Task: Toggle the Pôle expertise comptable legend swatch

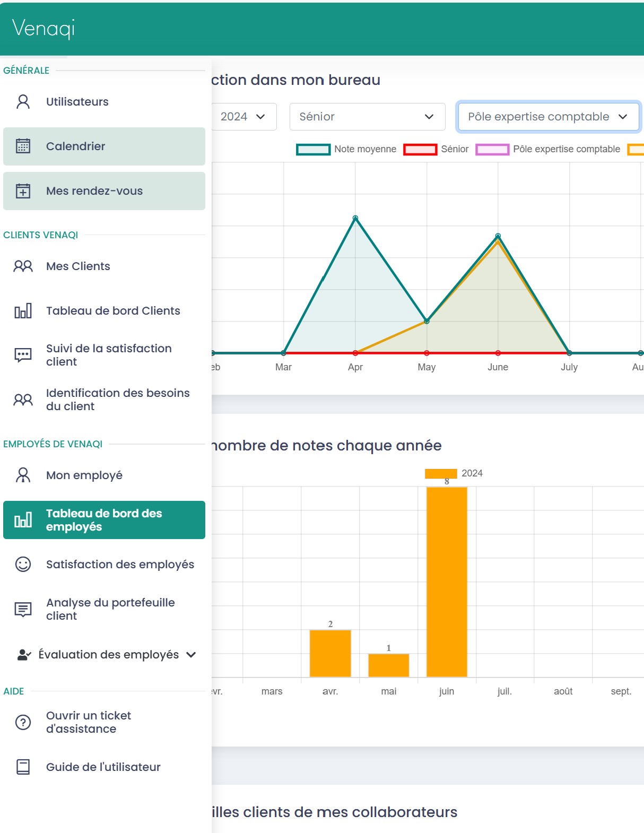Action: point(492,149)
